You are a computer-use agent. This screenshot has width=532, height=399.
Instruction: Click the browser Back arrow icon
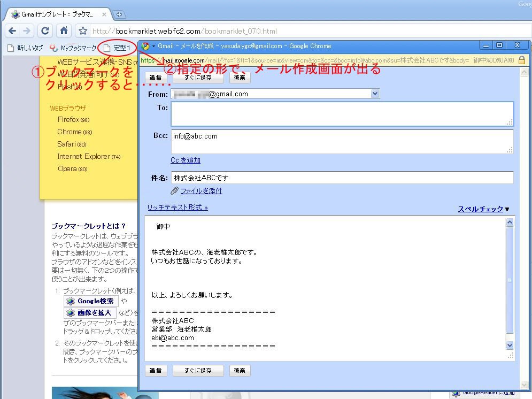(12, 31)
